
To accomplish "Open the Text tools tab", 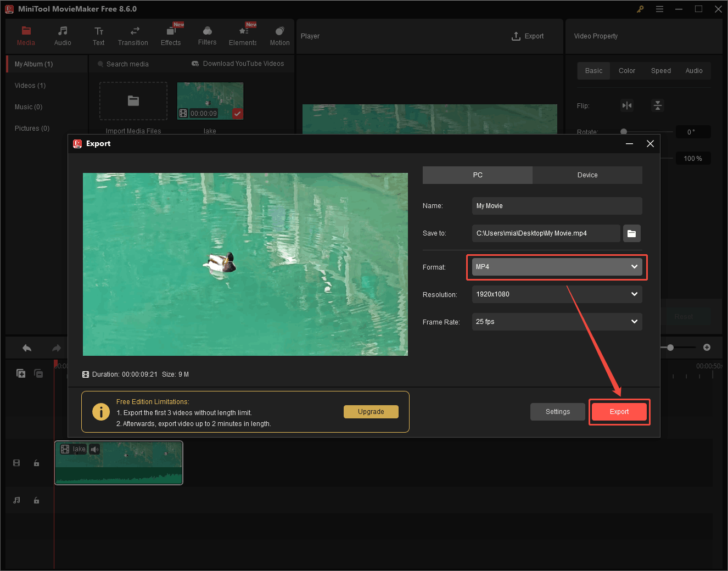I will (x=99, y=36).
